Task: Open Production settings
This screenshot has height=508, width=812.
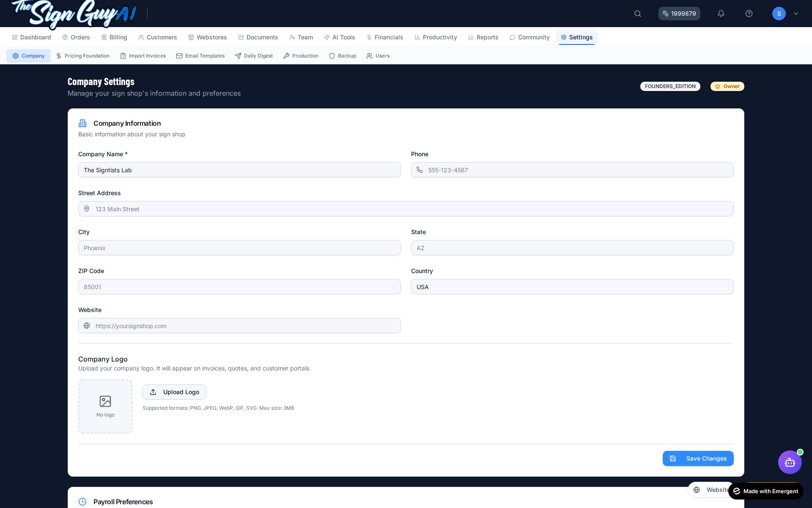Action: pos(301,56)
